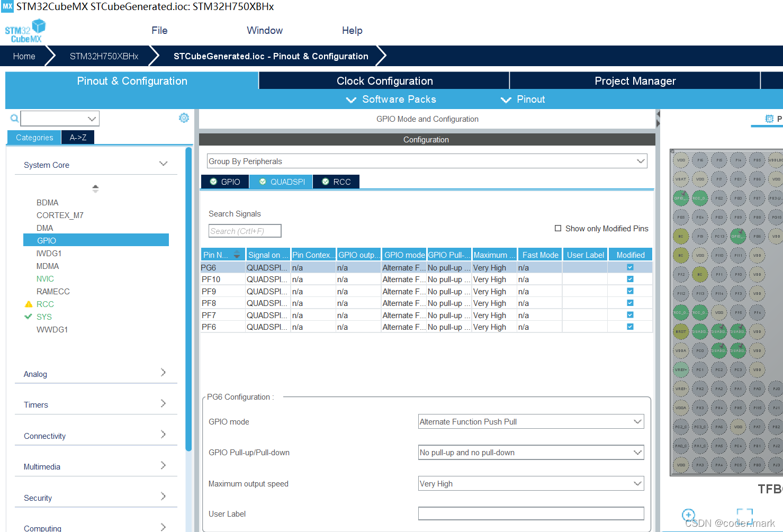Click the zoom in magnifier icon
The height and width of the screenshot is (532, 783).
[x=688, y=515]
